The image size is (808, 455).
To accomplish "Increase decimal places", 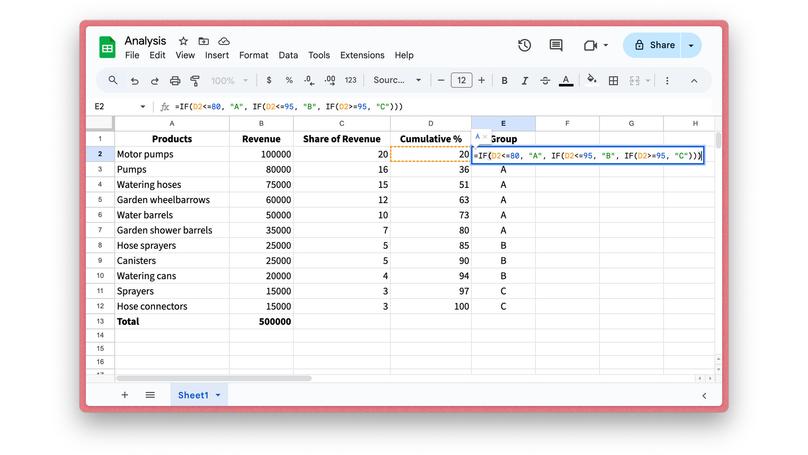I will click(x=330, y=80).
